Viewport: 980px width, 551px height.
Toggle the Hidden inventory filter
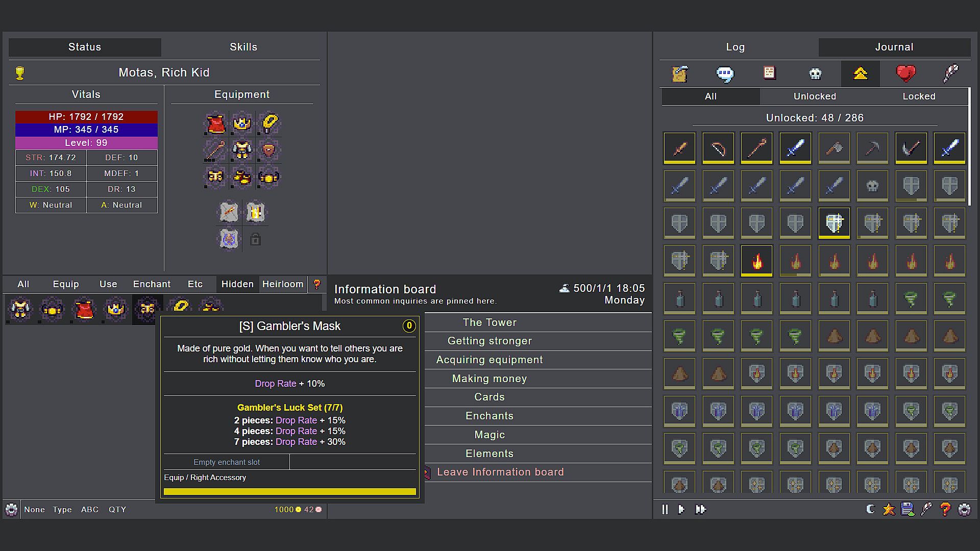pyautogui.click(x=237, y=284)
